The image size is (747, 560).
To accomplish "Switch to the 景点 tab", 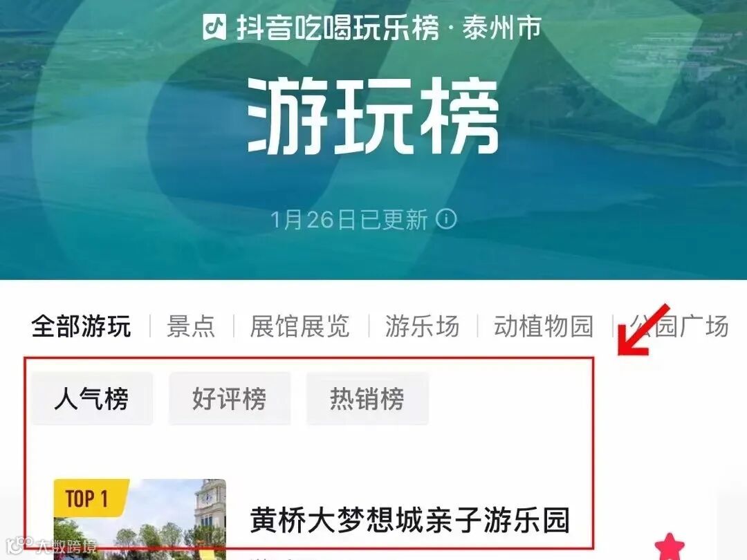I will click(x=191, y=326).
